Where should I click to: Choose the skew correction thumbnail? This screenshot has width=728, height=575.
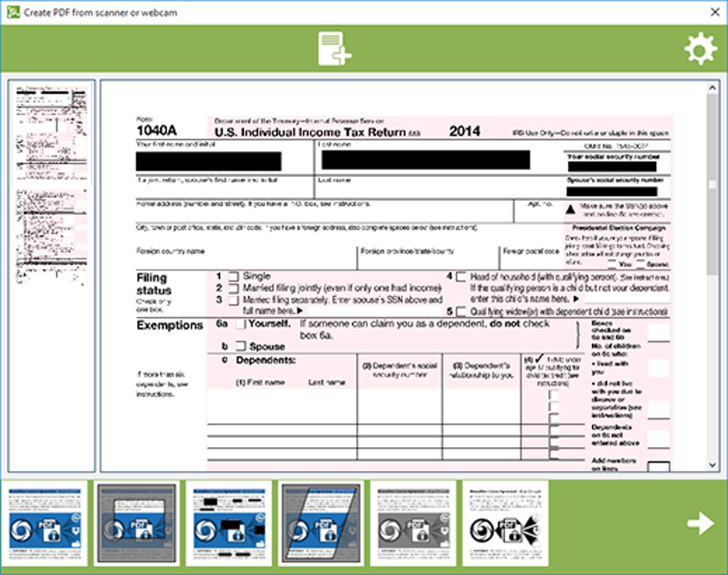[x=321, y=524]
